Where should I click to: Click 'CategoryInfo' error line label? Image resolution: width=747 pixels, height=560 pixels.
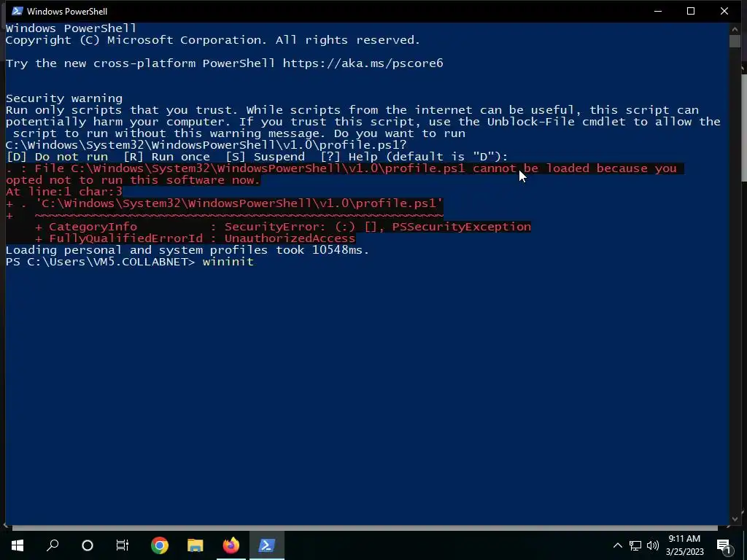[93, 227]
